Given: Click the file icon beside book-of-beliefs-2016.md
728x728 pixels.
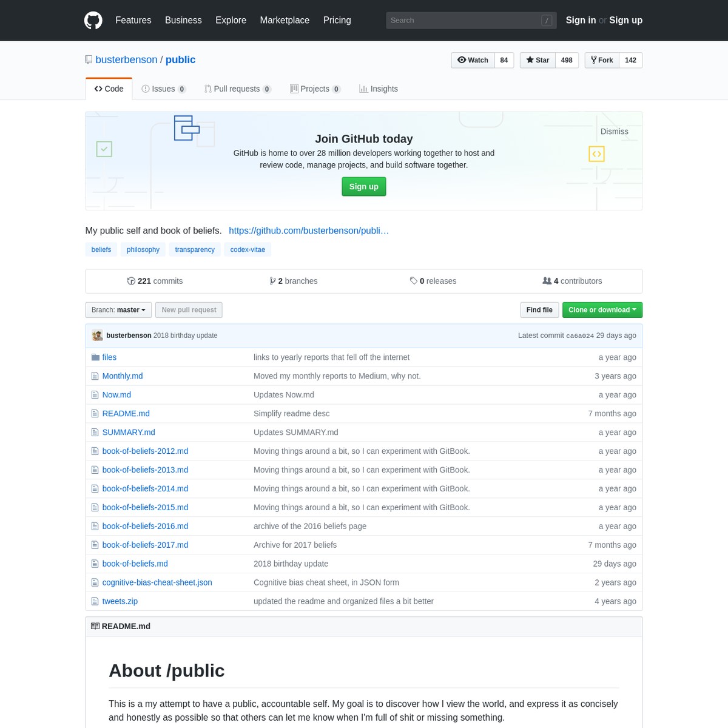Looking at the screenshot, I should [x=95, y=527].
